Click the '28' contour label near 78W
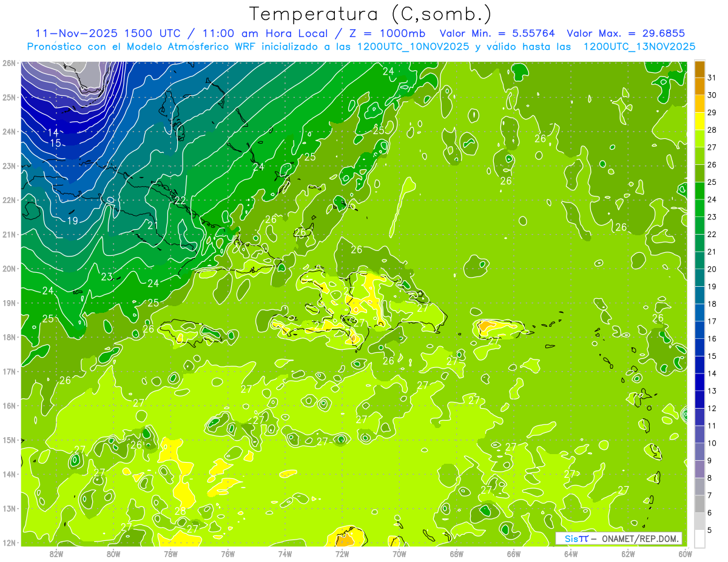The width and height of the screenshot is (728, 562). point(180,511)
